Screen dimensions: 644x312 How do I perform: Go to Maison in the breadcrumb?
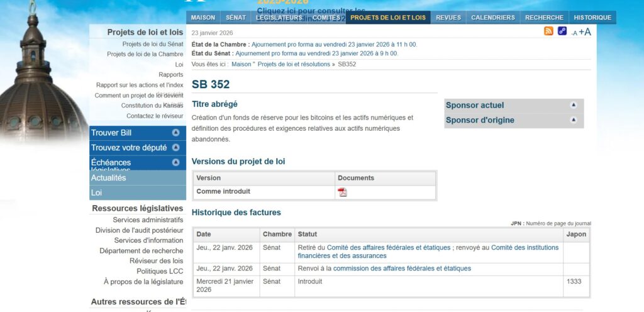(241, 64)
